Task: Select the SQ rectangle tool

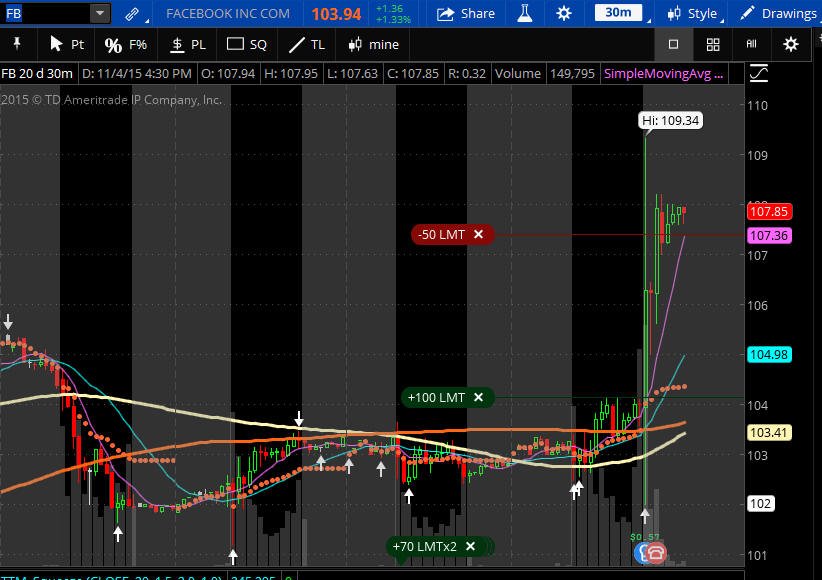Action: point(246,45)
